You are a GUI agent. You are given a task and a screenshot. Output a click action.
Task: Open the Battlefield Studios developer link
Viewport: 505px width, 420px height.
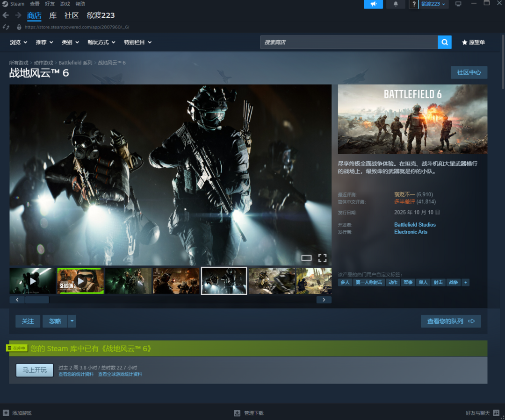point(415,225)
